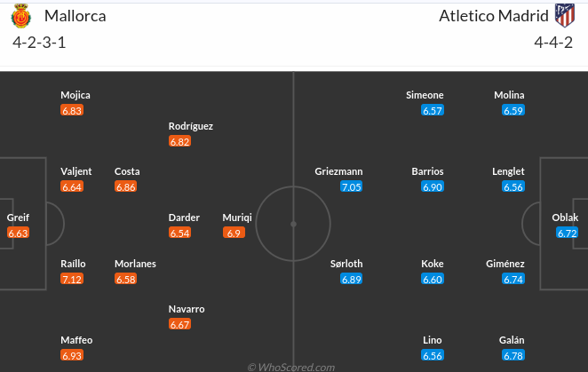Open Maffeo's 6.93 rating badge
This screenshot has height=372, width=588.
click(x=72, y=356)
